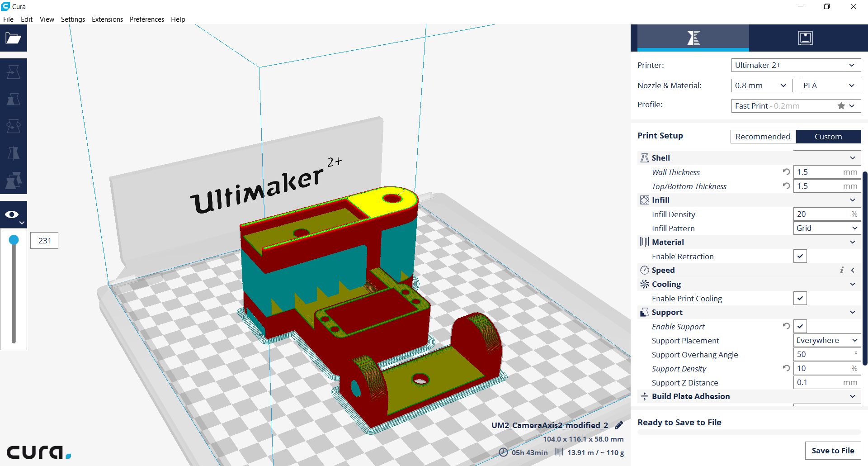Open the Support Placement Everywhere dropdown
The width and height of the screenshot is (868, 466).
827,340
